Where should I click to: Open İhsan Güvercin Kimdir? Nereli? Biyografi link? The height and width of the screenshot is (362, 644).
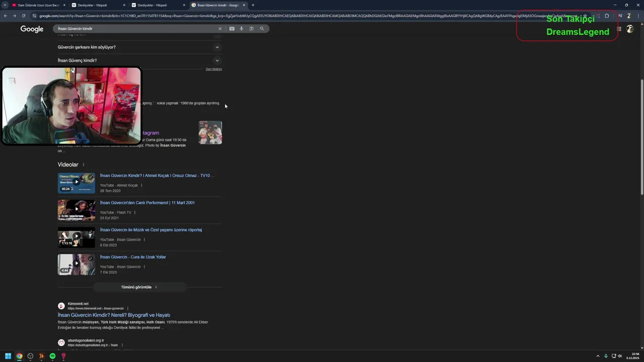pyautogui.click(x=114, y=315)
